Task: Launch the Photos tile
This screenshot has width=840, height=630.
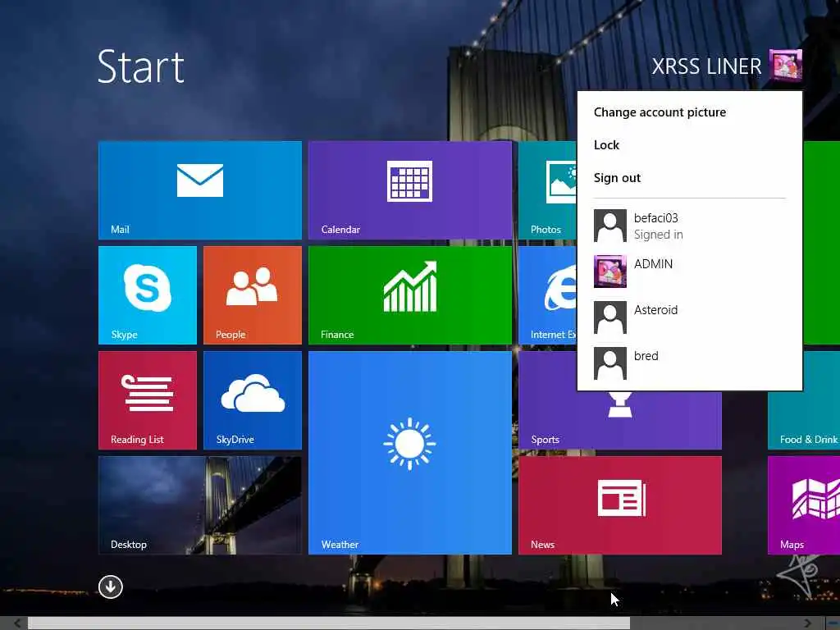Action: point(547,190)
